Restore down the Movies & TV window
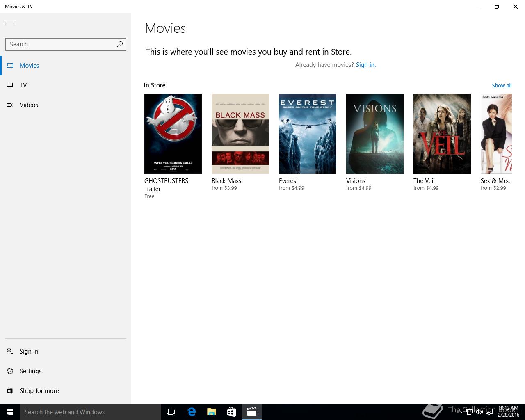525x420 pixels. 497,7
